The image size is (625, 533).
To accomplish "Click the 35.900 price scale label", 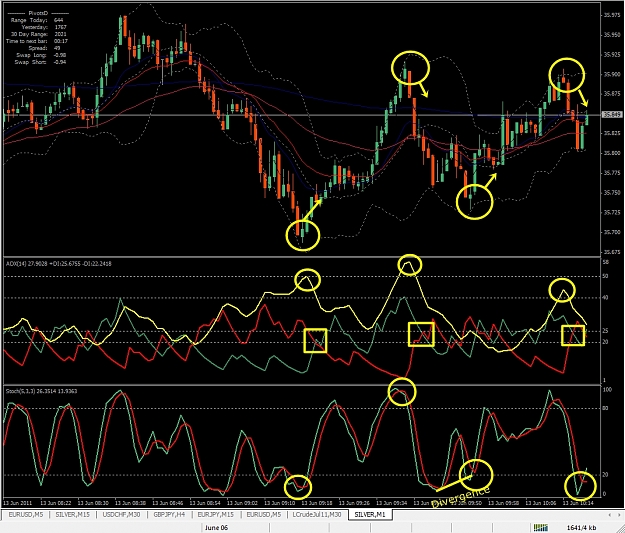I will pos(611,74).
